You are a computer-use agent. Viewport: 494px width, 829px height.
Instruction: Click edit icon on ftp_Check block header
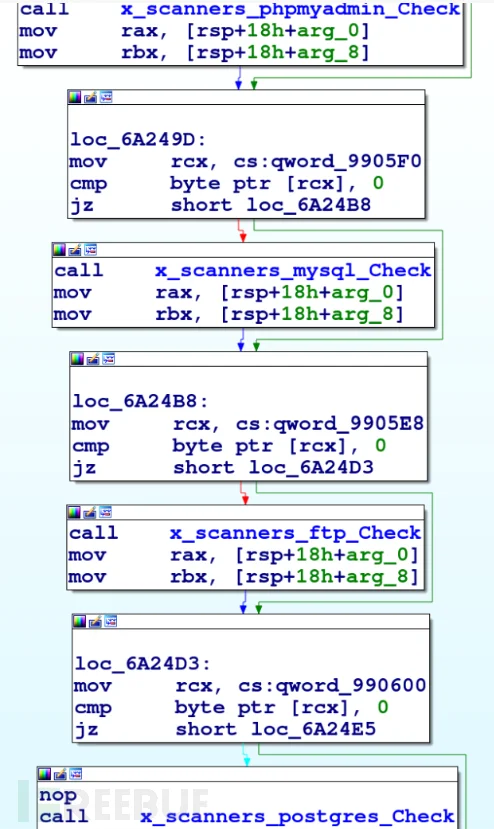click(90, 512)
